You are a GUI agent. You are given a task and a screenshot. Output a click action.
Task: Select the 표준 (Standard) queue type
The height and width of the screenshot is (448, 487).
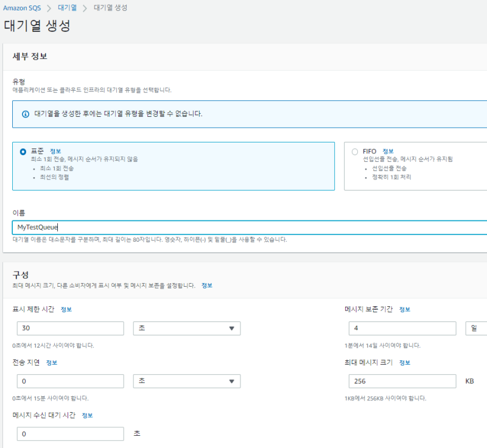tap(23, 152)
